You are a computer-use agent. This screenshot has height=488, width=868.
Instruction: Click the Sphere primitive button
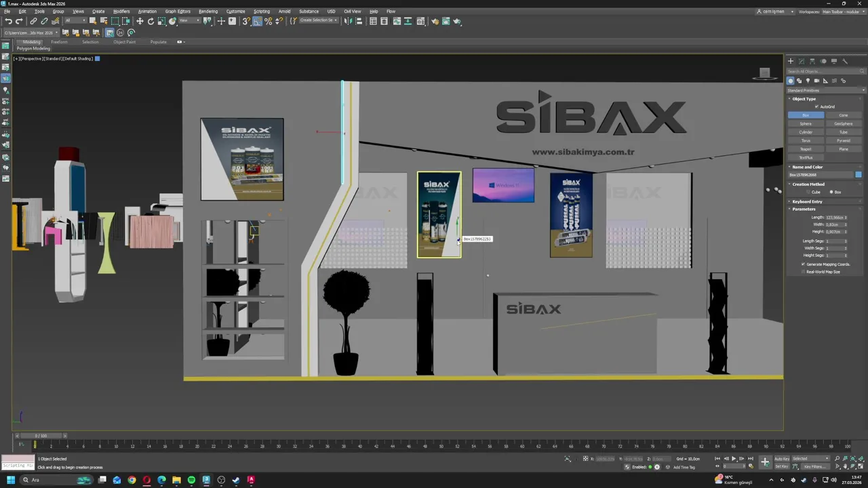(806, 124)
